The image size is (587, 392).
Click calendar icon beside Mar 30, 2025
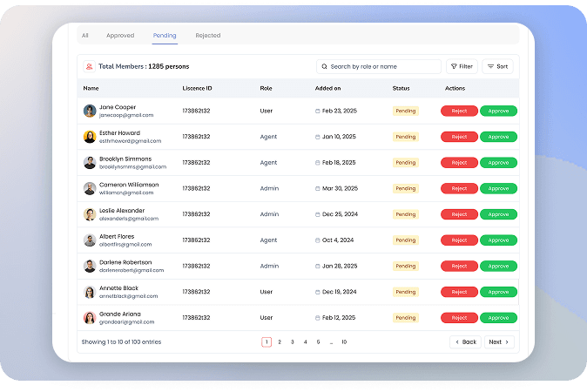[x=318, y=189]
